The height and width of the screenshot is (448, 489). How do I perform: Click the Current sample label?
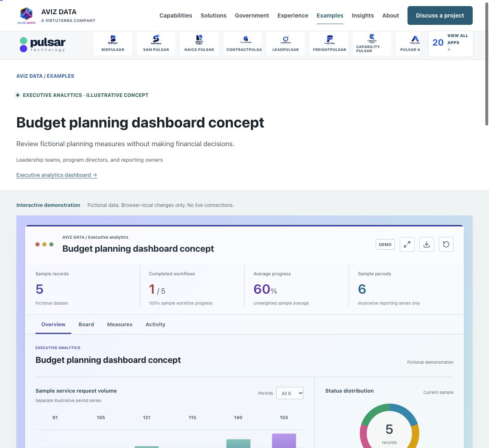pos(438,393)
